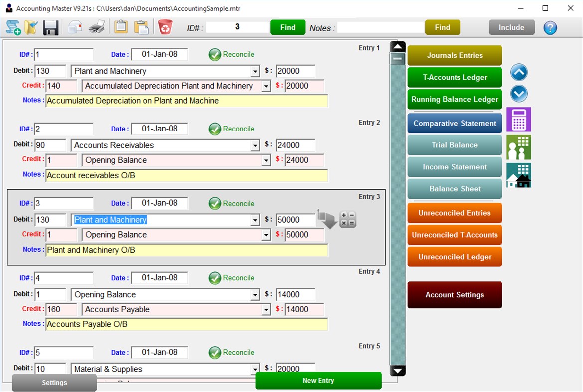Image resolution: width=583 pixels, height=392 pixels.
Task: Print using the printer icon
Action: [x=96, y=28]
